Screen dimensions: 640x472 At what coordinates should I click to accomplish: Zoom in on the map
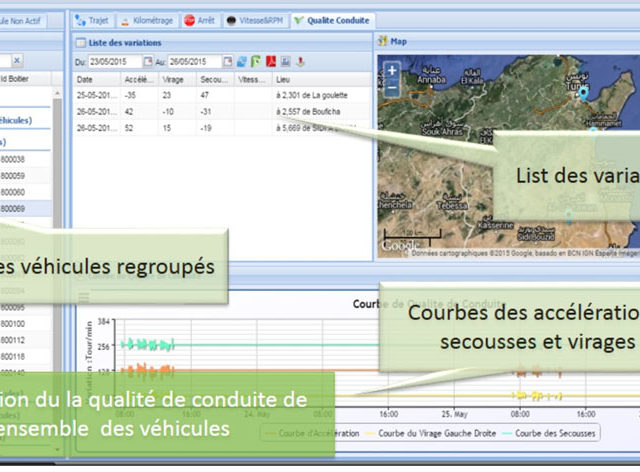pos(392,71)
